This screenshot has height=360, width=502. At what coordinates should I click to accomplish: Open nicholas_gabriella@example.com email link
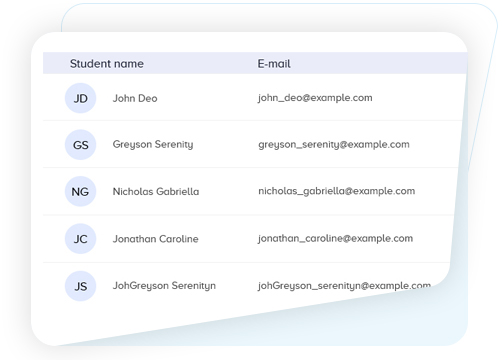click(x=337, y=191)
